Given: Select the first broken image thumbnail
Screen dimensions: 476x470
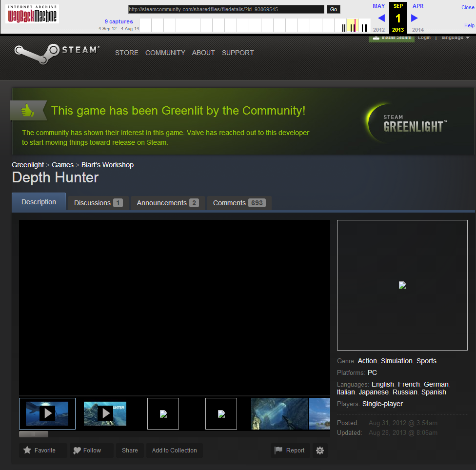Looking at the screenshot, I should pyautogui.click(x=163, y=413).
